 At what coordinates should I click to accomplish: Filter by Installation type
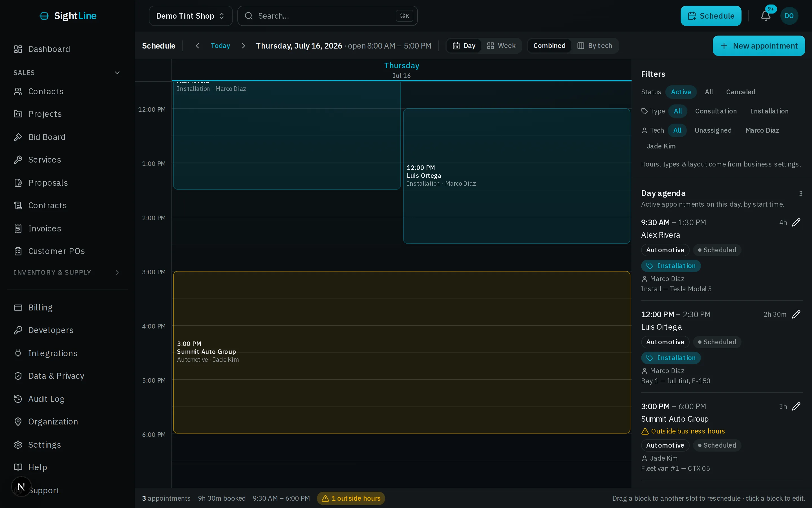click(x=769, y=111)
